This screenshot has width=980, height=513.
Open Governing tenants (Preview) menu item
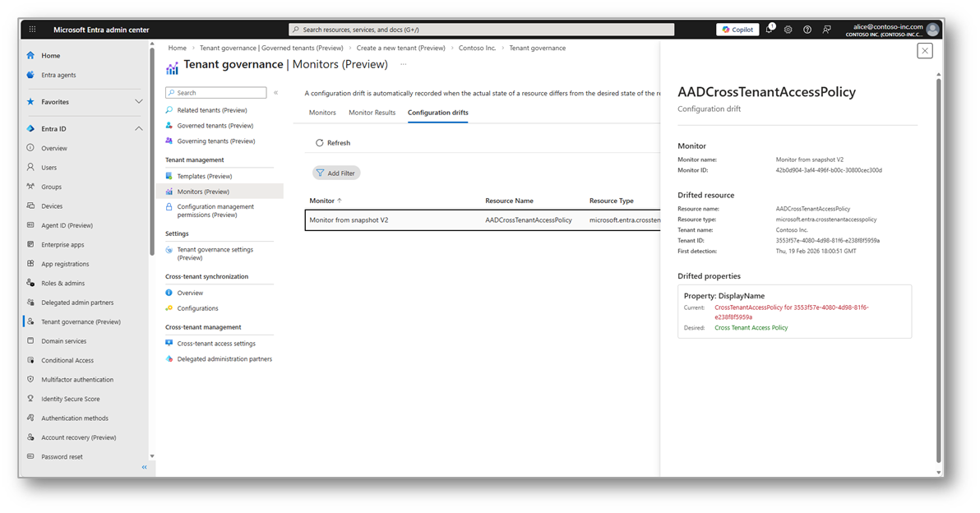pos(215,141)
